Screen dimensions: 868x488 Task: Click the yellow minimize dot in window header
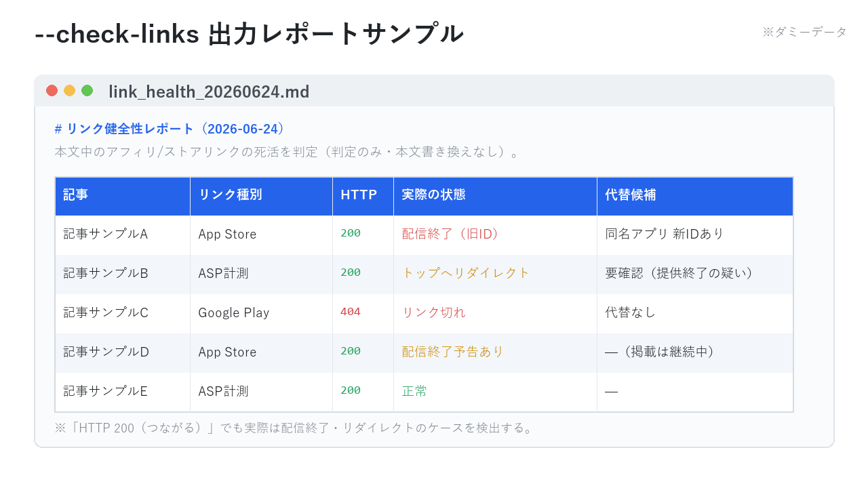[69, 91]
